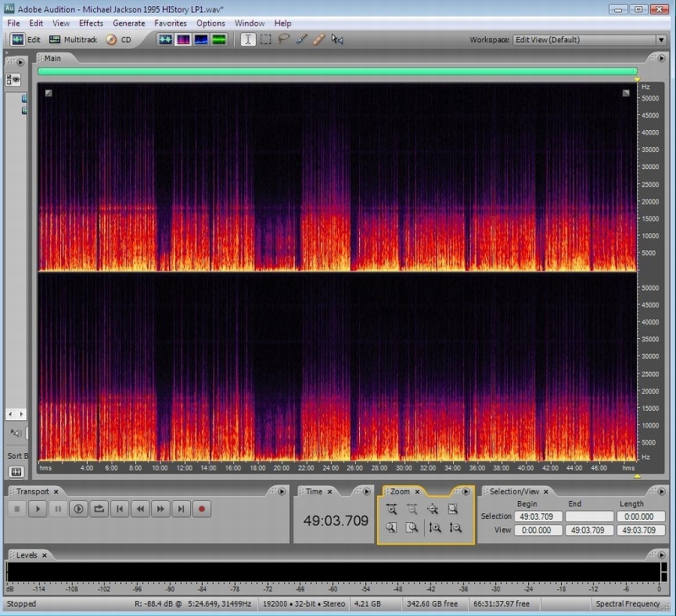Open the Favorites menu
This screenshot has height=616, width=676.
171,24
